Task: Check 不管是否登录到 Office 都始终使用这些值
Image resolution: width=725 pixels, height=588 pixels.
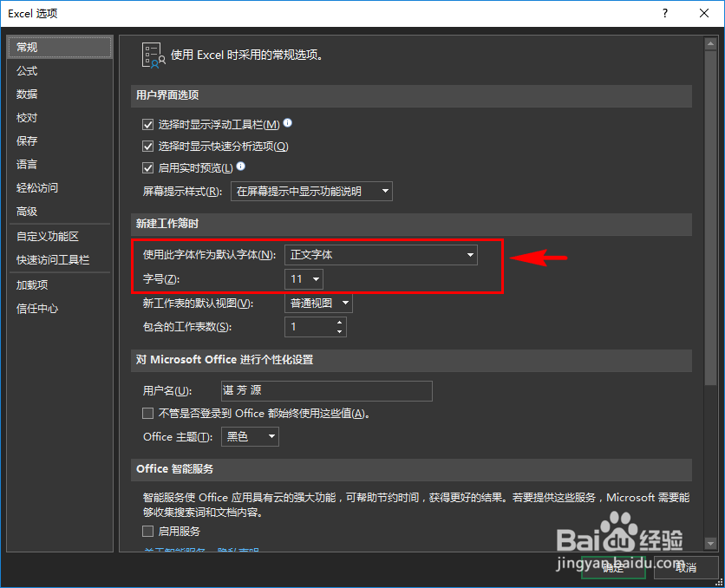Action: [x=148, y=412]
